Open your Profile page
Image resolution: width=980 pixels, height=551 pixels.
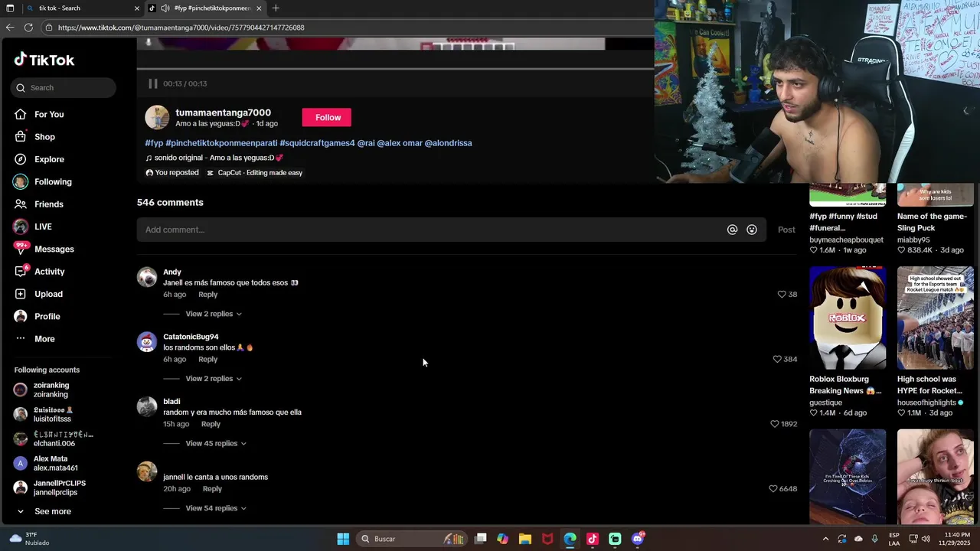pos(47,317)
